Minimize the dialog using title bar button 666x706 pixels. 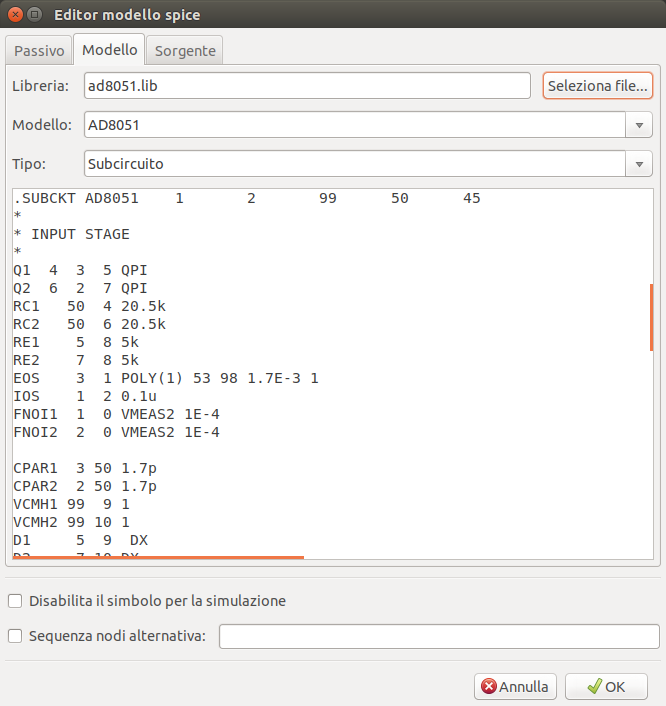[x=34, y=15]
